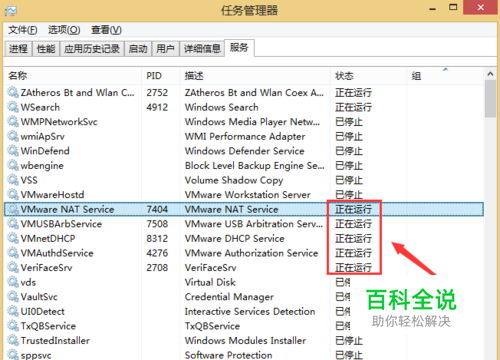Click the gear icon beside VMAuthdService
Screen dimensions: 500x360
pyautogui.click(x=13, y=253)
